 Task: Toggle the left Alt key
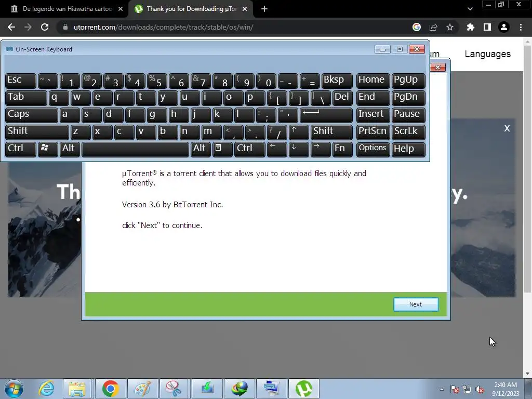pos(70,149)
